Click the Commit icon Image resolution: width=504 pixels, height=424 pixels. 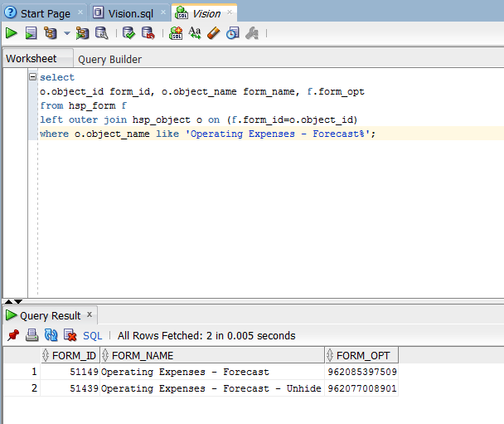128,33
